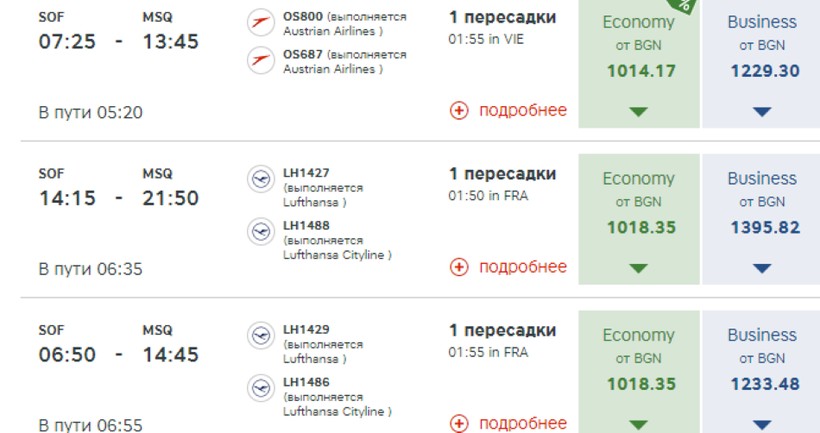820x433 pixels.
Task: Click the Lufthansa logo beside LH1429
Action: (260, 336)
